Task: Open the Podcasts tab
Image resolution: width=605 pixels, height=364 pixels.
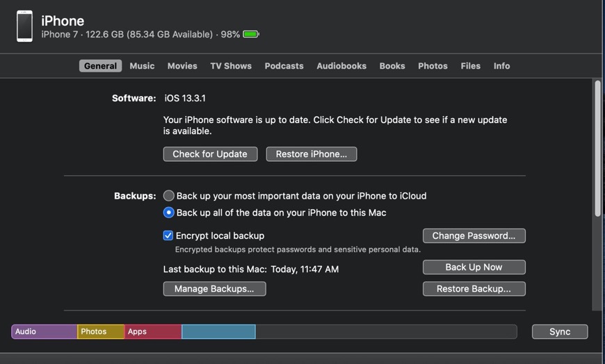Action: [x=284, y=66]
